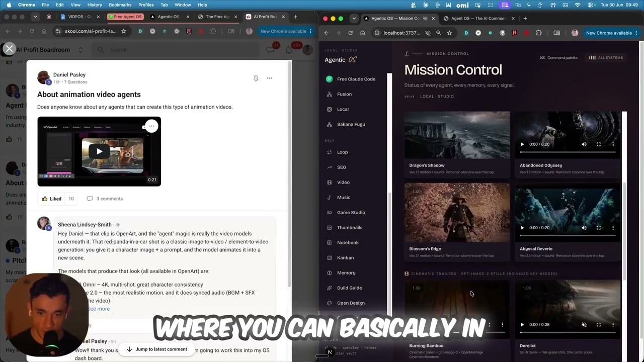The height and width of the screenshot is (362, 644).
Task: Bookmark the skool.com page with star icon
Action: click(123, 31)
